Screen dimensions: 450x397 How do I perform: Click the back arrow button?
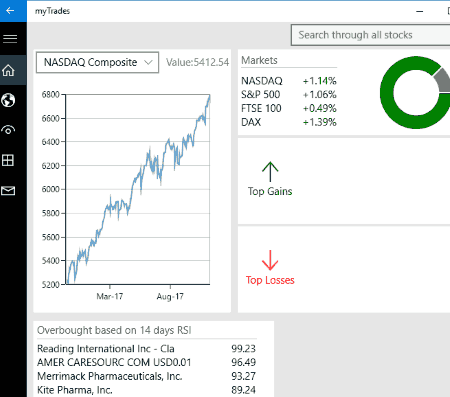[10, 11]
